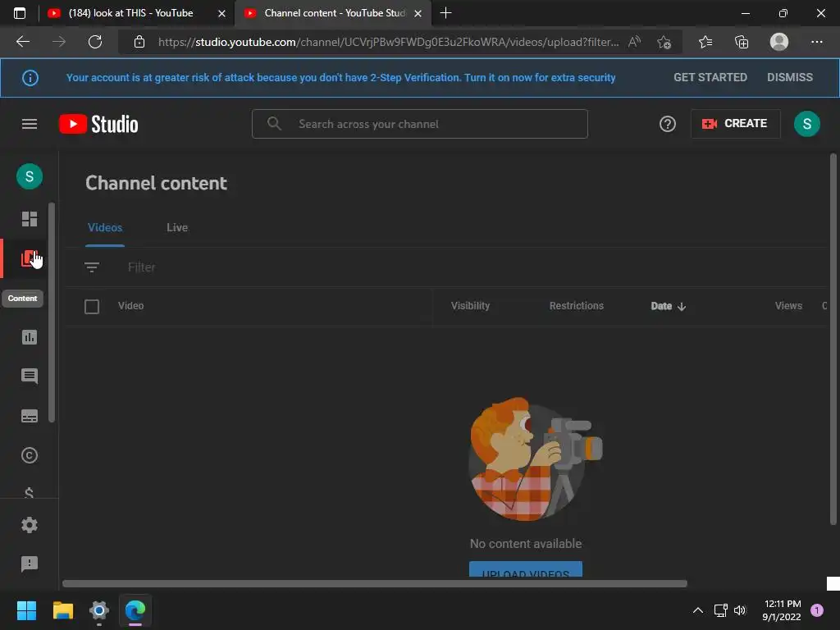Open the Help question mark icon
This screenshot has height=630, width=840.
click(x=667, y=124)
